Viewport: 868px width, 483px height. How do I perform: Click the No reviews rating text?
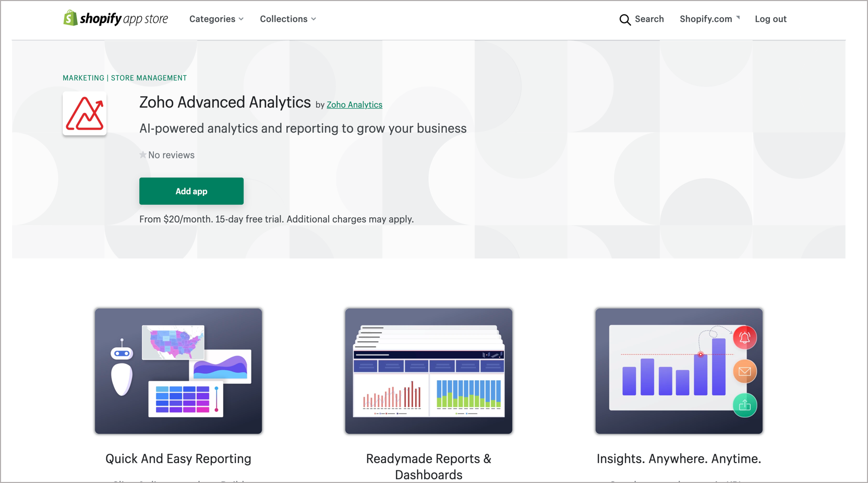click(x=171, y=155)
